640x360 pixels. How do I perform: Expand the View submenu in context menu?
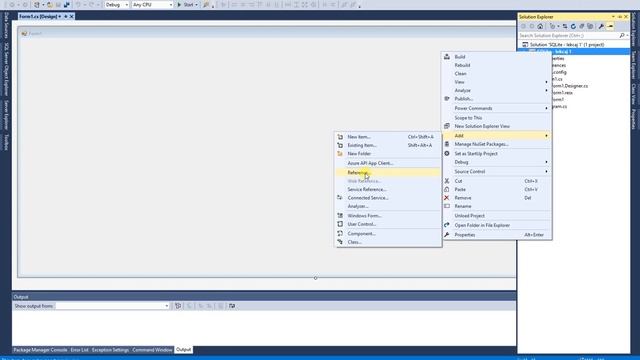coord(497,82)
